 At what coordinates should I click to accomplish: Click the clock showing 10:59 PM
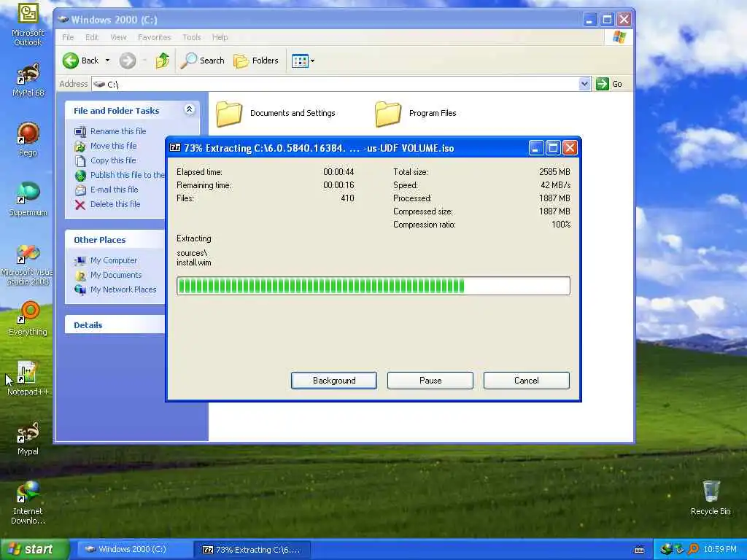pyautogui.click(x=720, y=549)
